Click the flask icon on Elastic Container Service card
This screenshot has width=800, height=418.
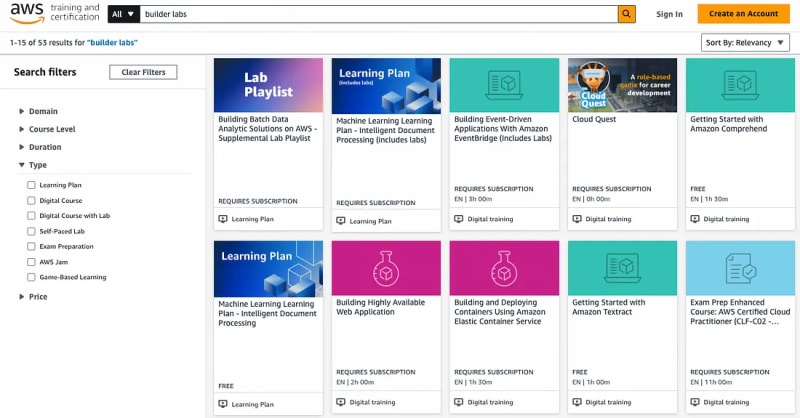click(504, 268)
